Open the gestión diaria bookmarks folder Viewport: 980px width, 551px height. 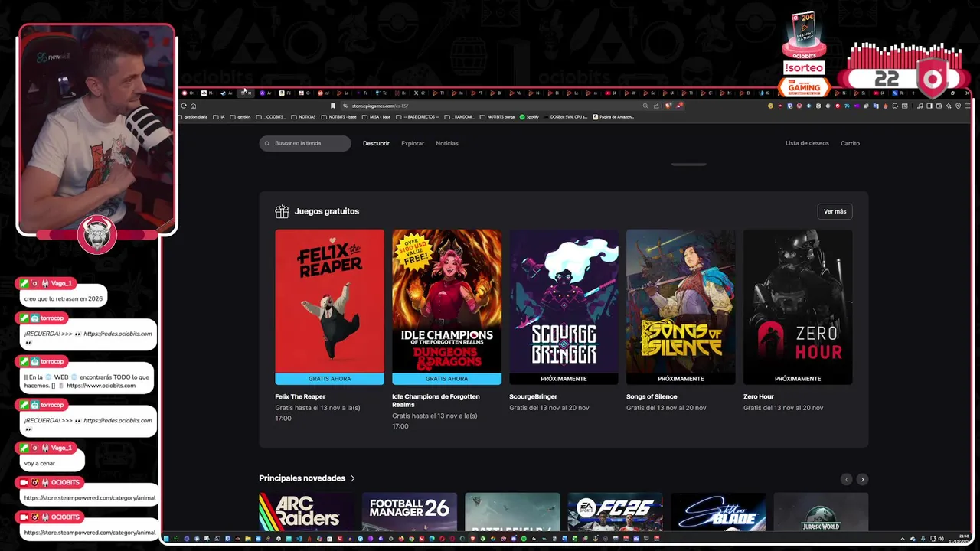(194, 117)
